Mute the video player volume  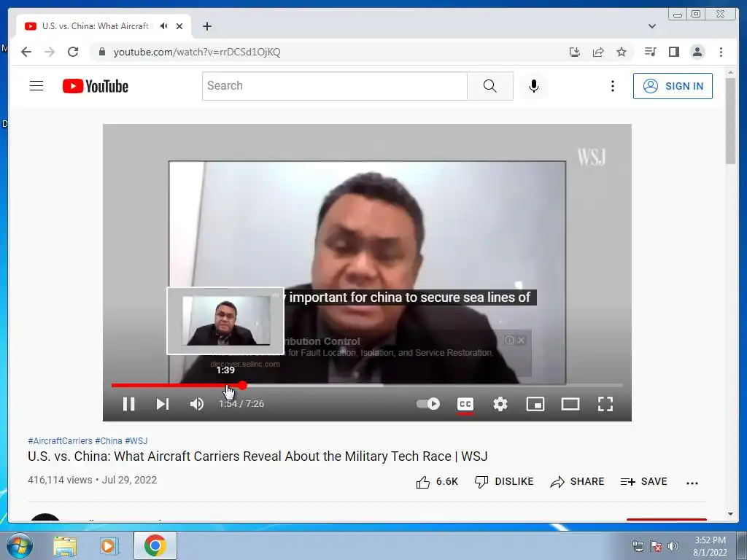click(x=197, y=404)
